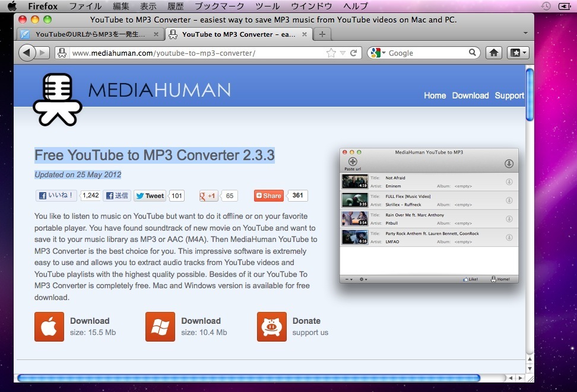The image size is (577, 392).
Task: Click the reload page icon
Action: pos(354,53)
